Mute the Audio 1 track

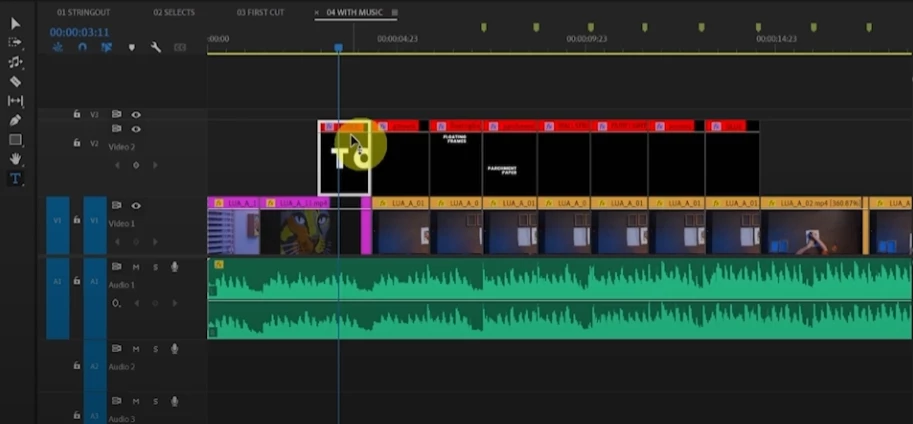(x=136, y=267)
